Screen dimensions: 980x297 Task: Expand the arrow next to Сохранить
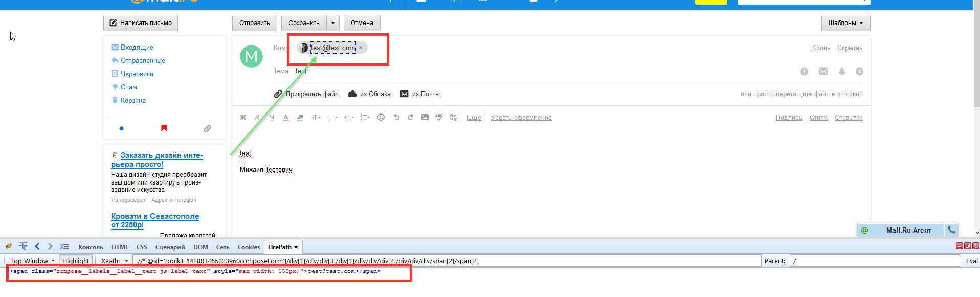333,23
